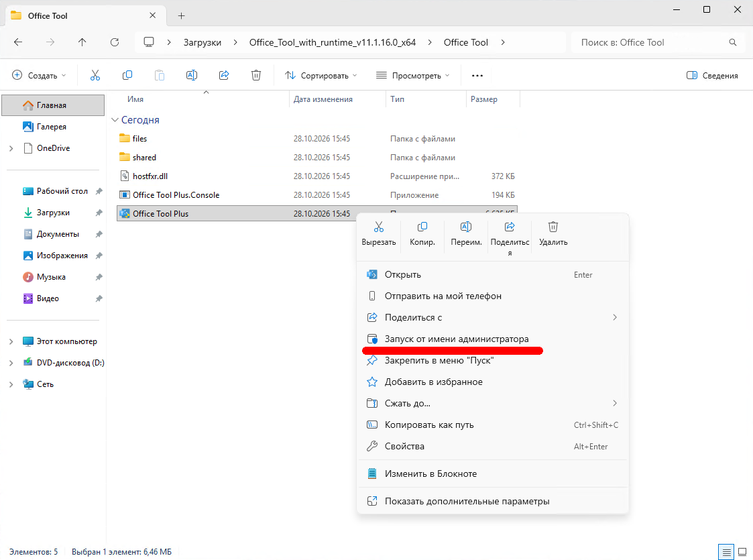Choose Вырезать in the context menu
753x560 pixels.
coord(378,234)
